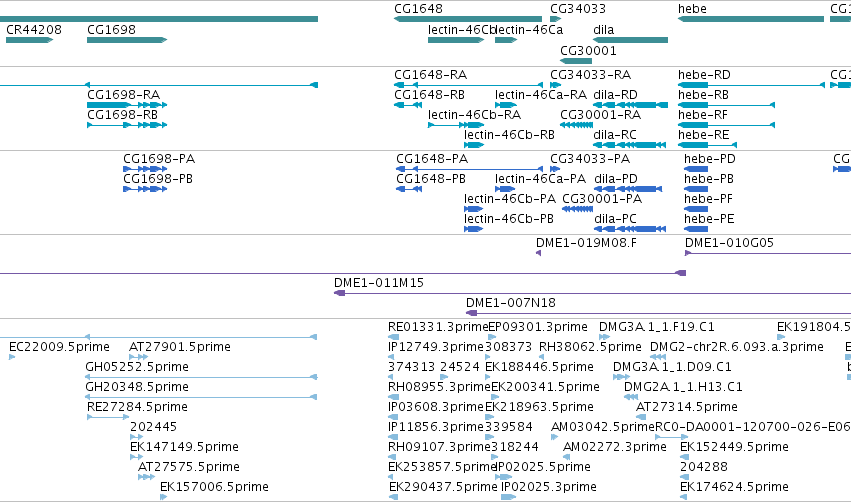
Task: Click transcript hebe-RE
Action: 707,145
